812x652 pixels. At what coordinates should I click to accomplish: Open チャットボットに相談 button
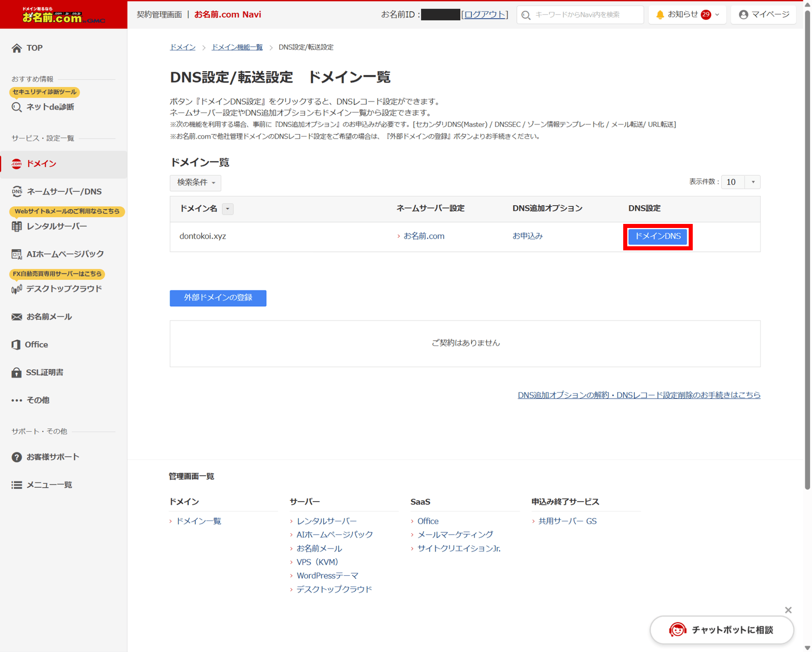[x=722, y=630]
